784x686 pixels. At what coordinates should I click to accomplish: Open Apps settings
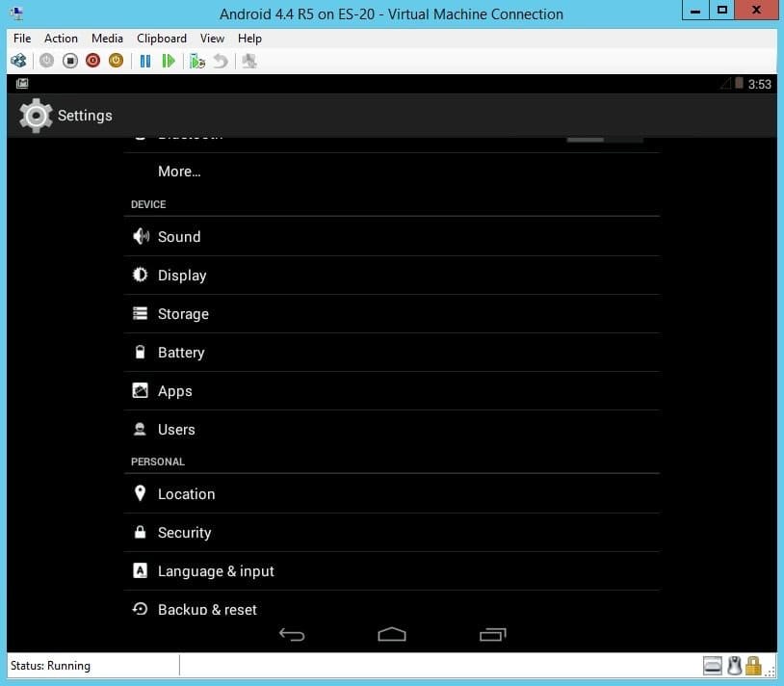[391, 391]
